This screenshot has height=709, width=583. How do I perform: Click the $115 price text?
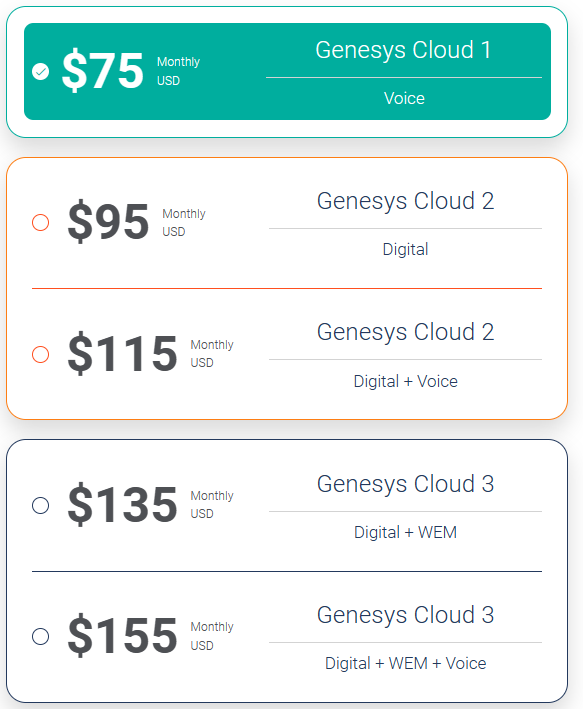click(122, 354)
